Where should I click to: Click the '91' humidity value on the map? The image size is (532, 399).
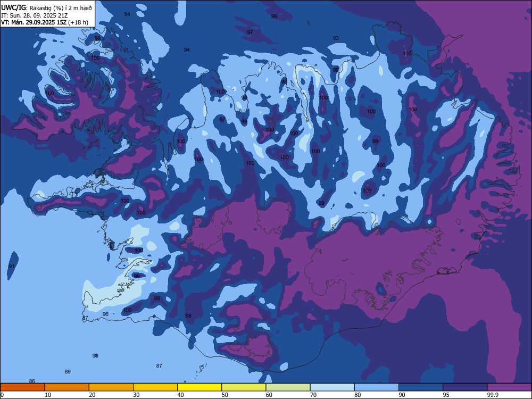click(12, 267)
